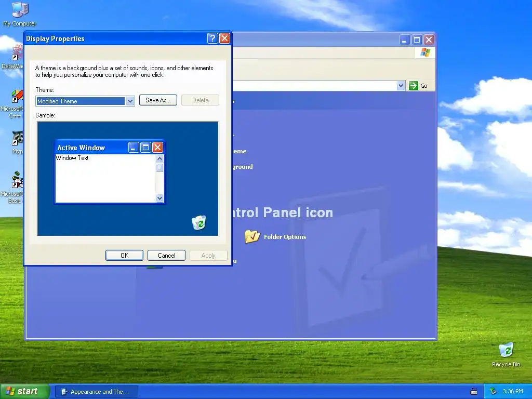Open the Theme dropdown arrow
The height and width of the screenshot is (399, 532).
click(x=130, y=101)
